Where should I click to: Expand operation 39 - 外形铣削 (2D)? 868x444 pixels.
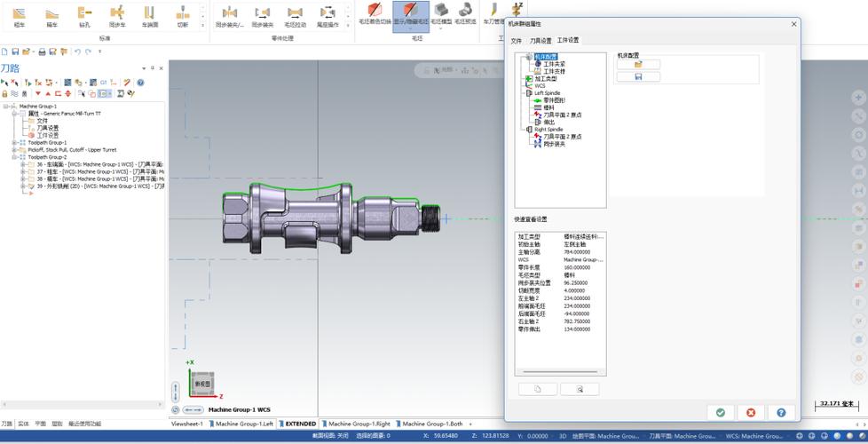click(23, 186)
